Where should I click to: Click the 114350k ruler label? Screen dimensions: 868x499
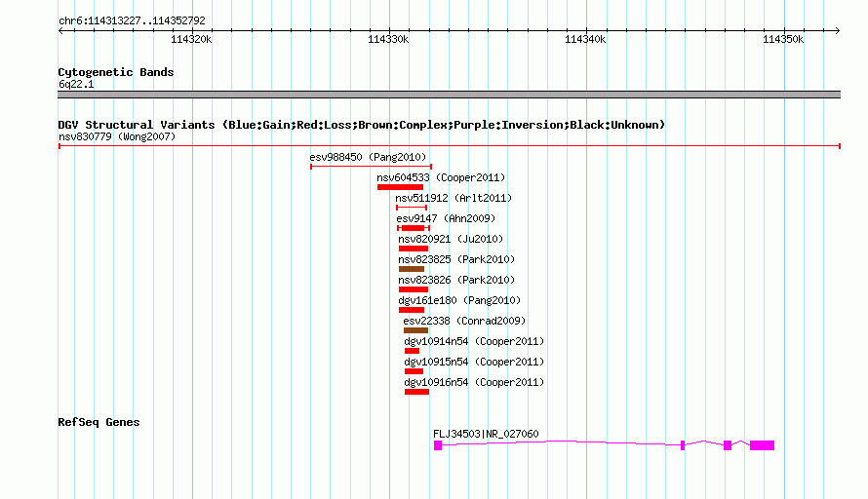(783, 39)
